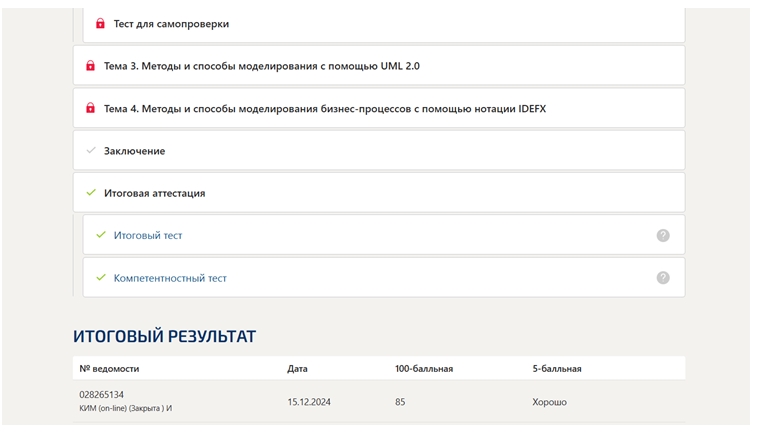Expand the Тема 3 UML 2.0 section
Viewport: 761px width, 433px height.
[379, 66]
